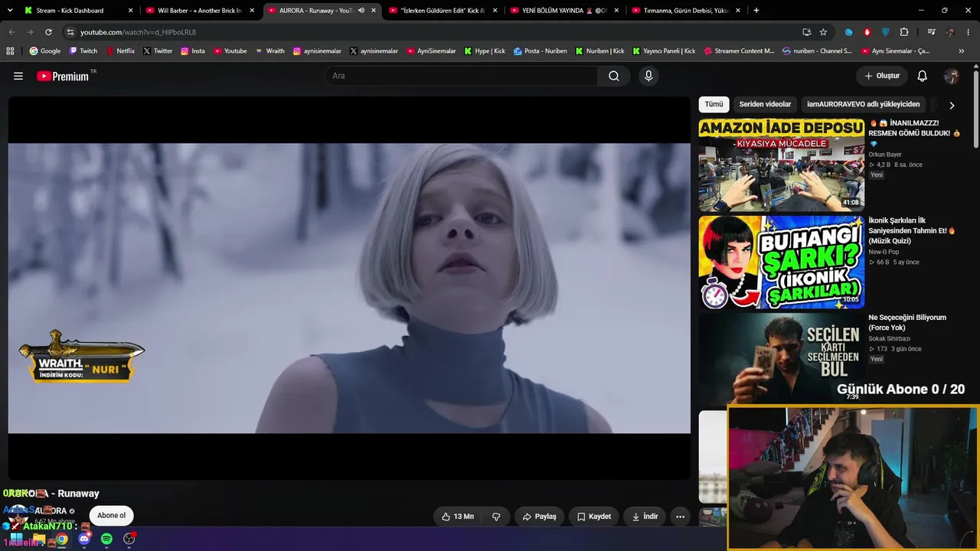Click the AURORA Runaway video player

coord(349,288)
